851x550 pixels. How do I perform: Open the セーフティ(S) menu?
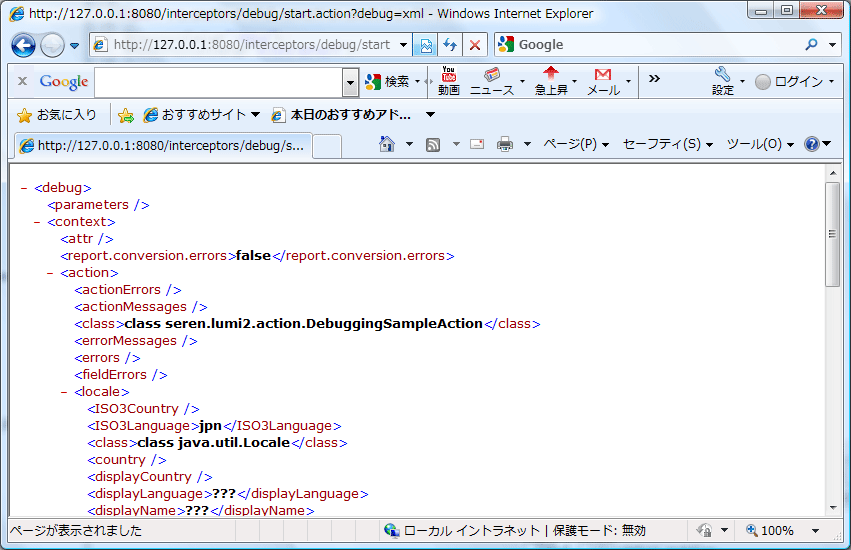[668, 144]
